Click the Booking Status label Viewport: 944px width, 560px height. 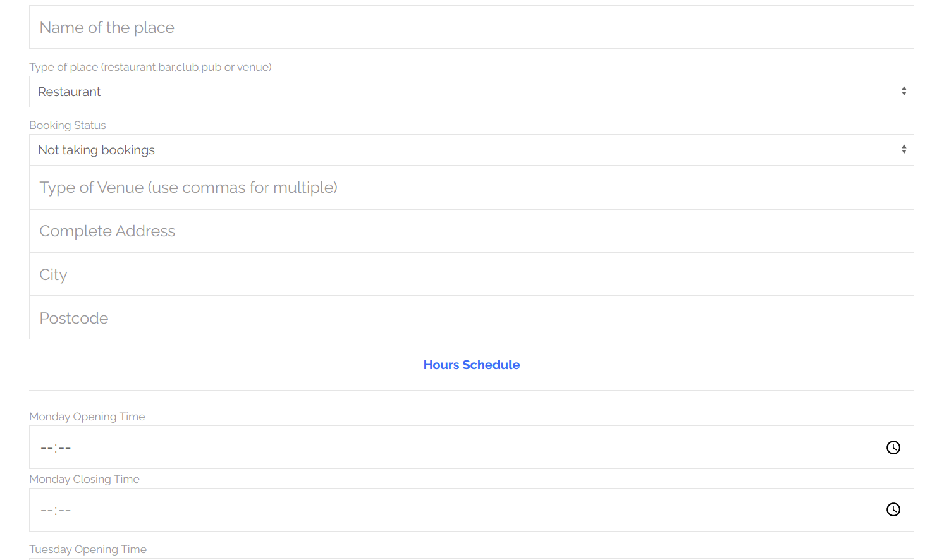68,125
